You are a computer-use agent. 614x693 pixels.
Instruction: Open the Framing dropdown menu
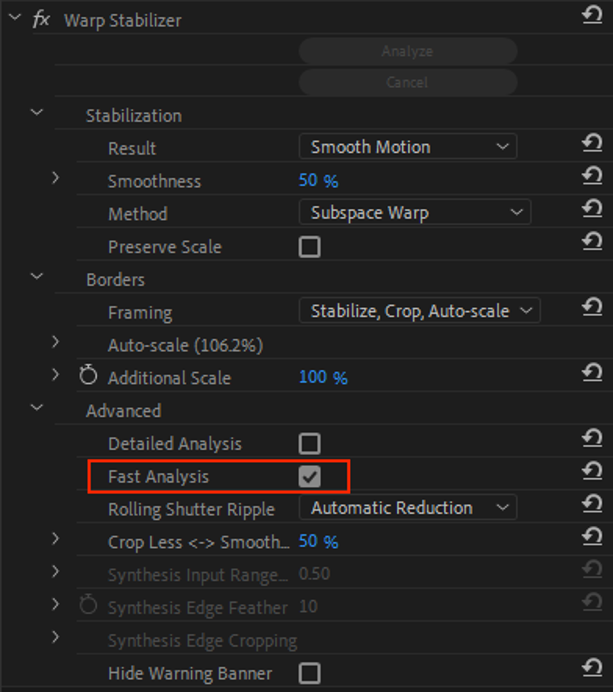coord(420,311)
